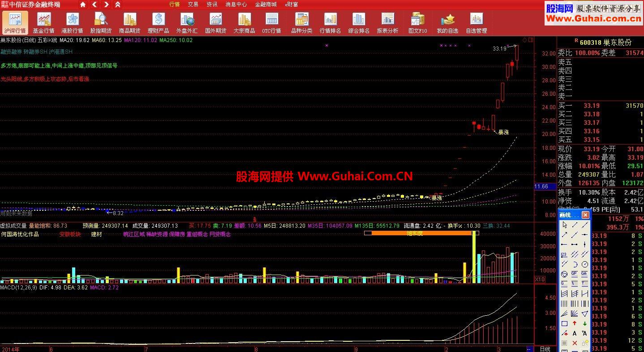Click month 8 on the timeline
This screenshot has height=352, width=644.
coord(256,349)
